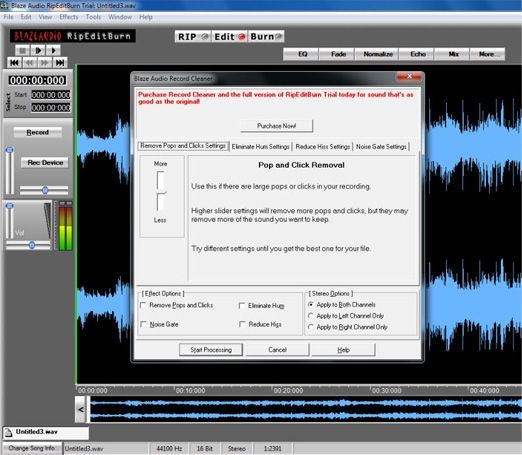Click the More/Less pop removal slider
Image resolution: width=522 pixels, height=455 pixels.
(x=161, y=191)
